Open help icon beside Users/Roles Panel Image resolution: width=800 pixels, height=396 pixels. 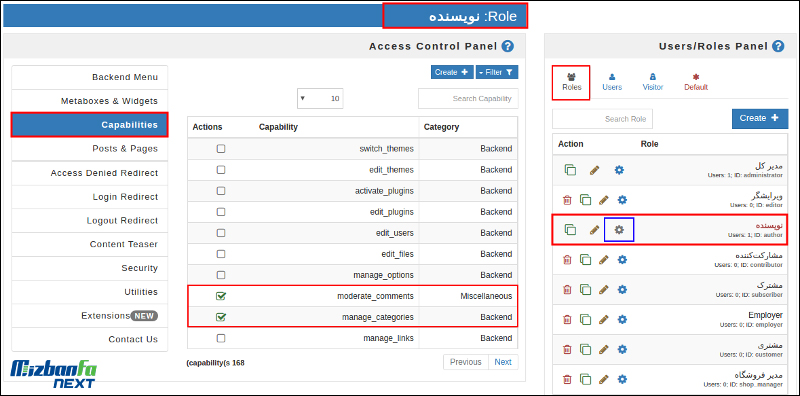tap(778, 46)
